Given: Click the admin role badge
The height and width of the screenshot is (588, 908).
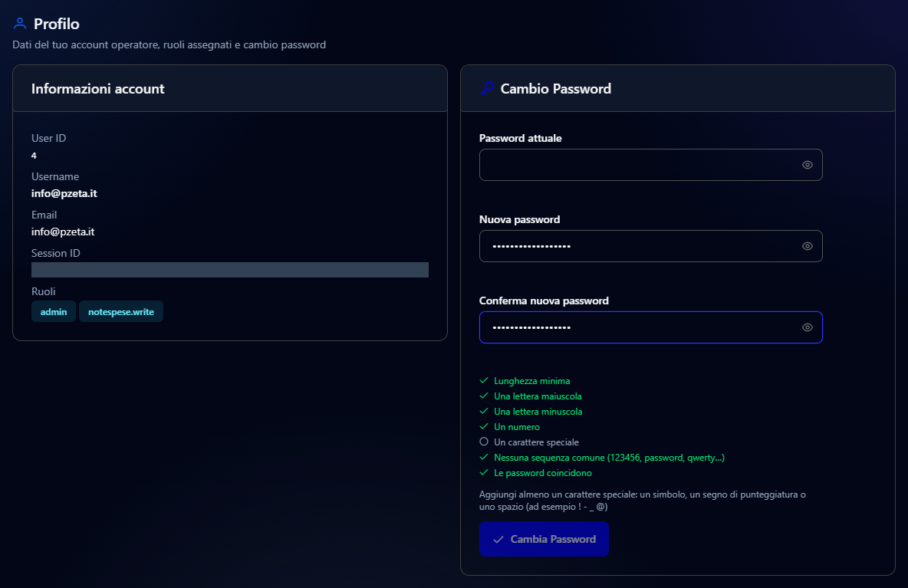Looking at the screenshot, I should pyautogui.click(x=53, y=311).
